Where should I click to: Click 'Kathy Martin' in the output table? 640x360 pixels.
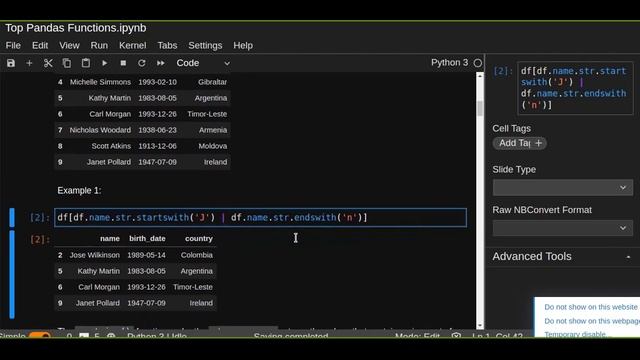coord(98,271)
